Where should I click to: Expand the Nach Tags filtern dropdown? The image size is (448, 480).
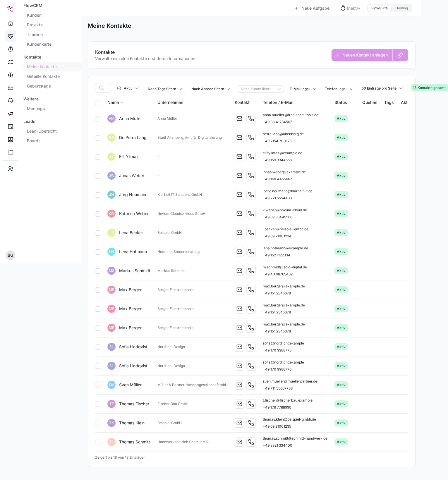165,89
